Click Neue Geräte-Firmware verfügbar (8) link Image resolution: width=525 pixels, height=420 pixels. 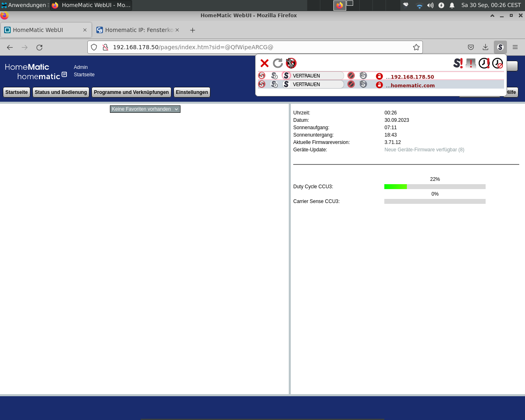(x=425, y=150)
